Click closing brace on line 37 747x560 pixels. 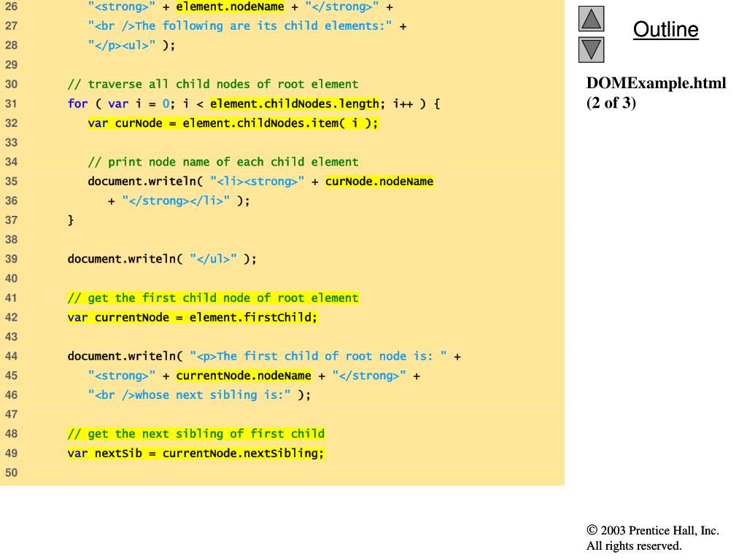71,220
